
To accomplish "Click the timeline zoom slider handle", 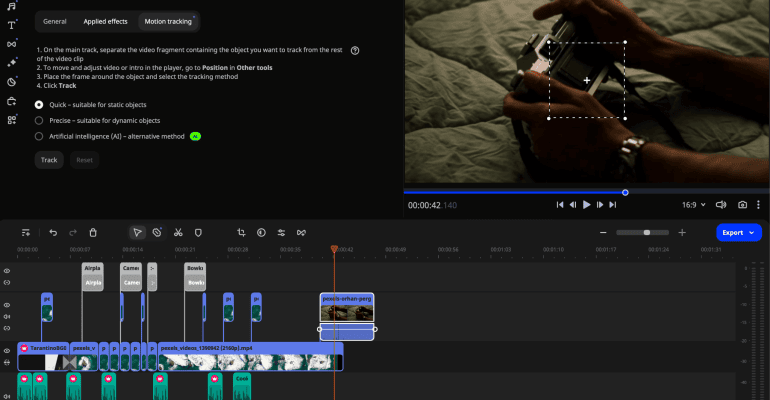I will [647, 233].
